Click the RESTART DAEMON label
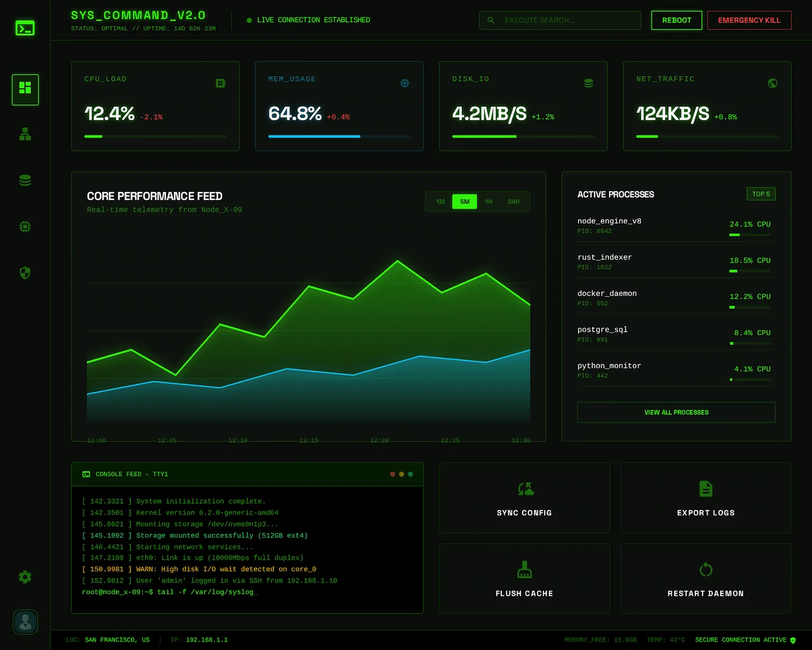 pos(706,594)
